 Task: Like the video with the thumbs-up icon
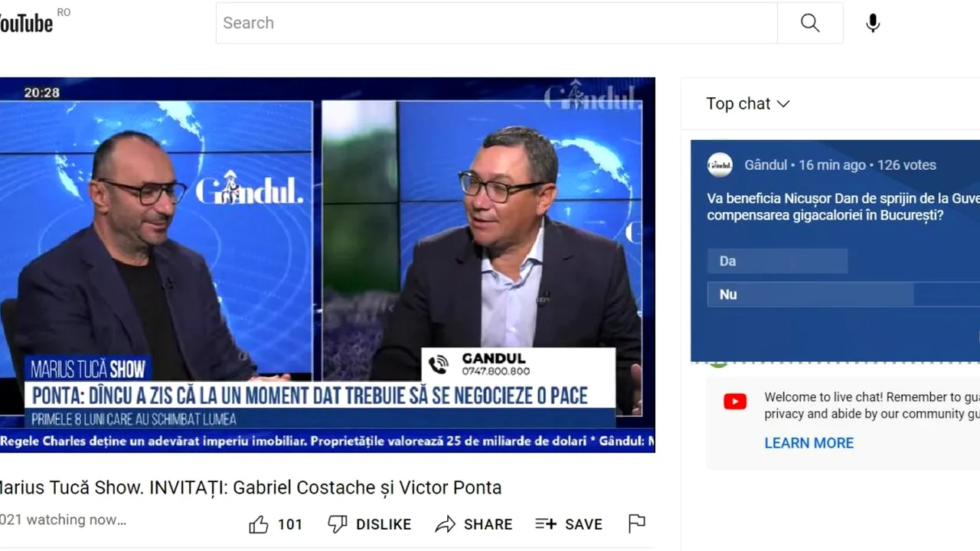pos(259,523)
